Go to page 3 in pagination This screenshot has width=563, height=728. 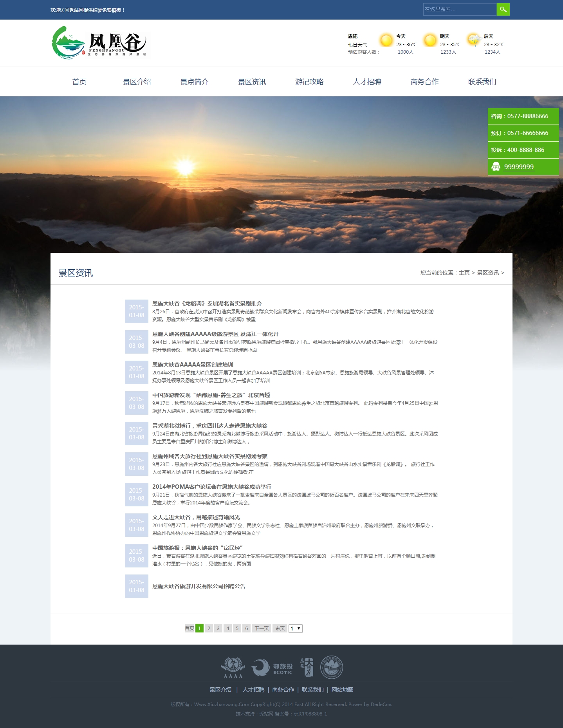click(218, 629)
